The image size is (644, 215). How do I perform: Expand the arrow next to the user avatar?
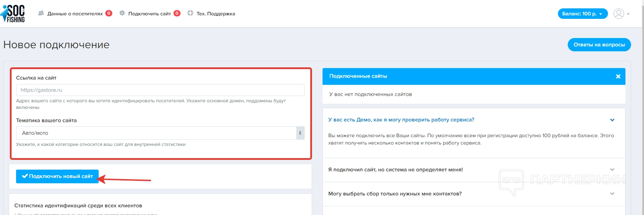tap(628, 14)
